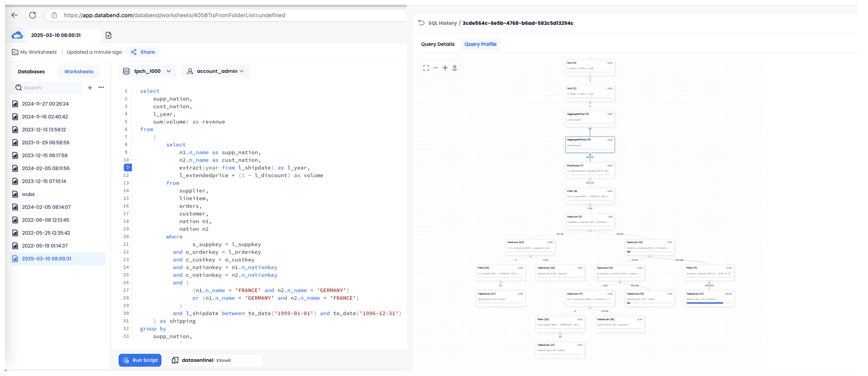Click the user icon in account_admin selector
868x376 pixels.
pyautogui.click(x=190, y=71)
